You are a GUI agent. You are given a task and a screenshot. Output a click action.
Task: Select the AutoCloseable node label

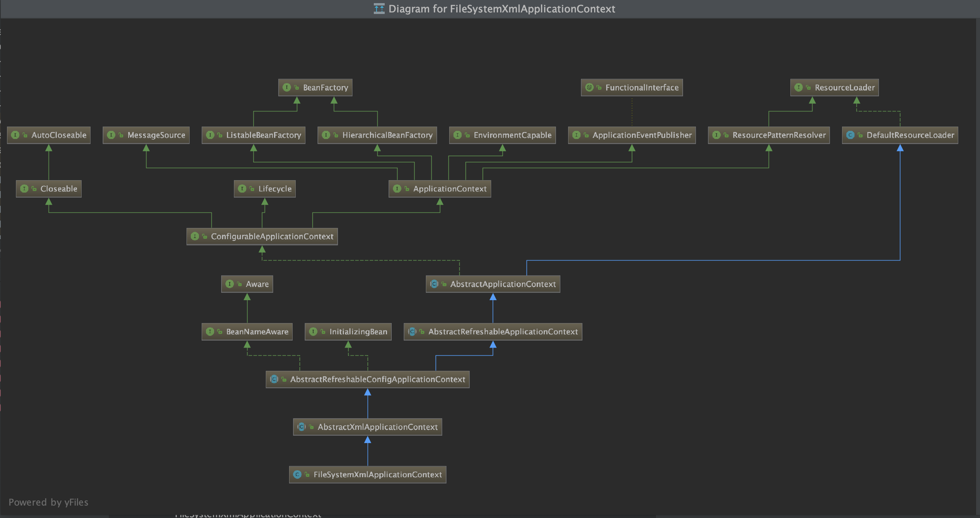(59, 135)
